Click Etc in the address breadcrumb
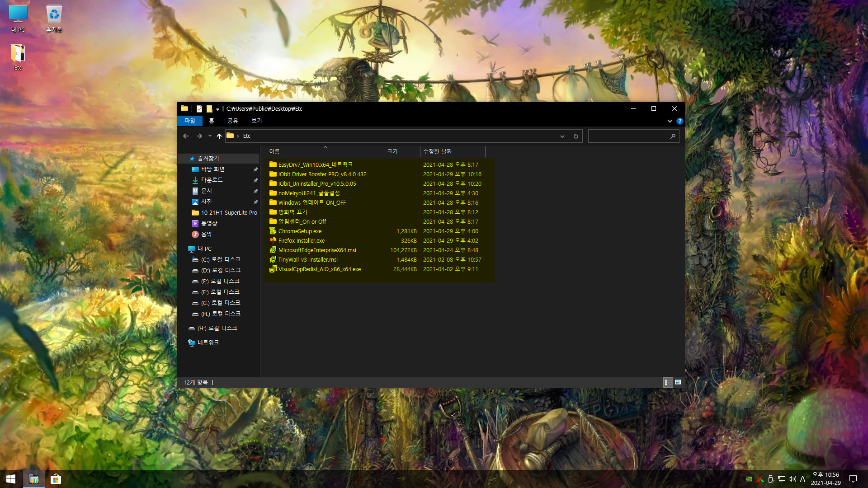The image size is (868, 488). (247, 136)
